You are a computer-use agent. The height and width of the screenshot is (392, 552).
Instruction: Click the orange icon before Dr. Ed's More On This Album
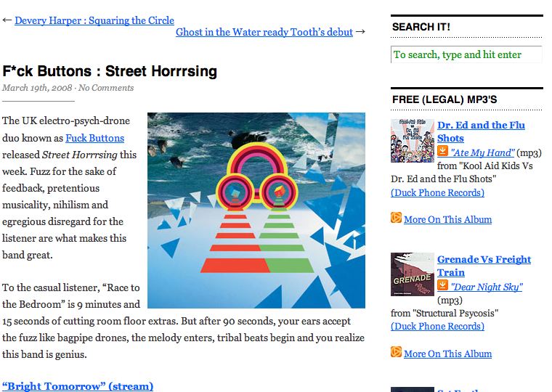[x=396, y=218]
